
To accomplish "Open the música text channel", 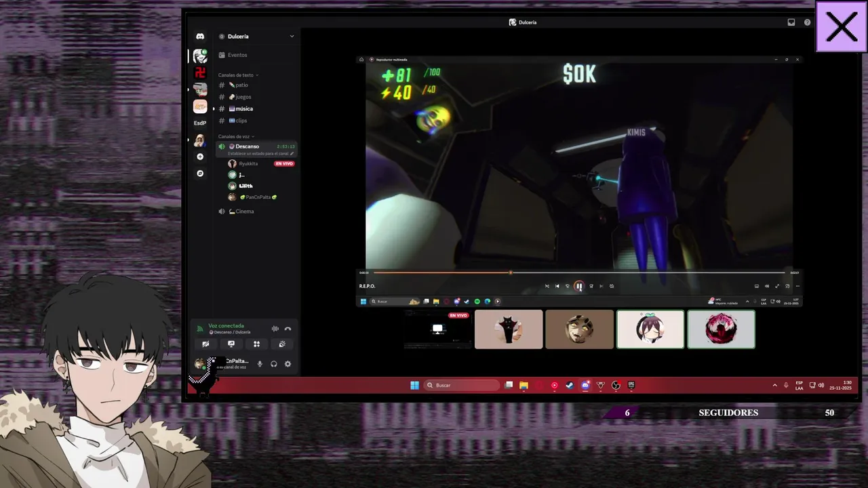I will pos(256,109).
